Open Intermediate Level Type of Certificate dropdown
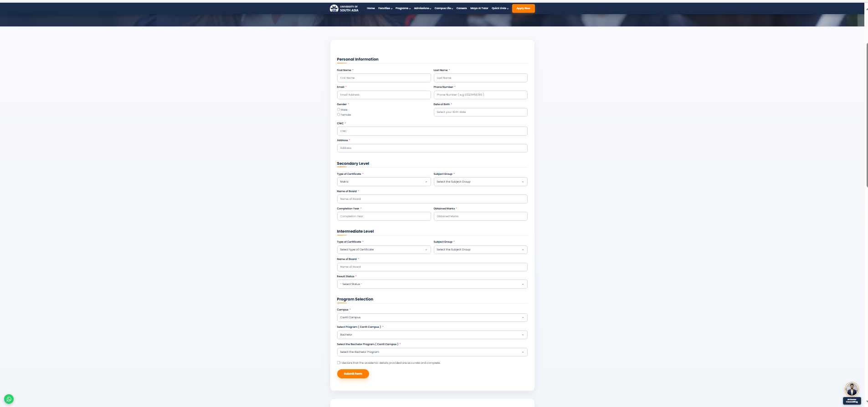 click(x=384, y=249)
